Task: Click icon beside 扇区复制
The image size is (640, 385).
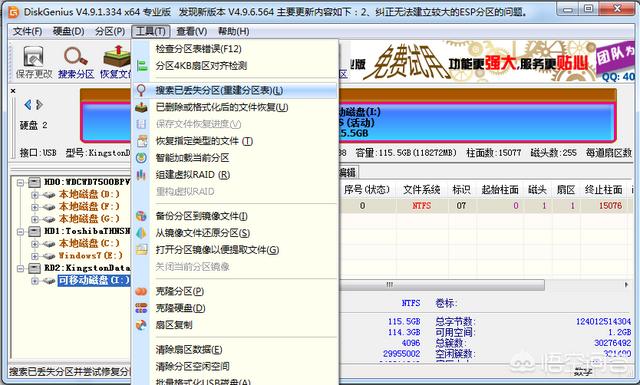Action: (141, 325)
